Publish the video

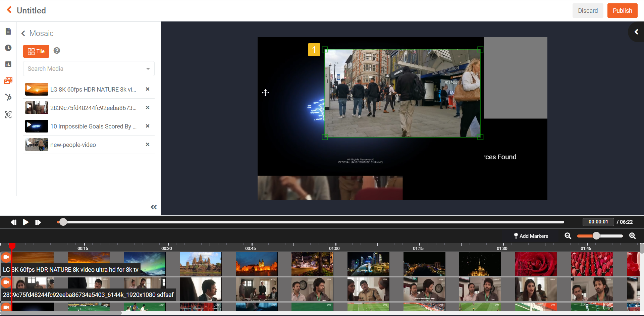point(622,11)
